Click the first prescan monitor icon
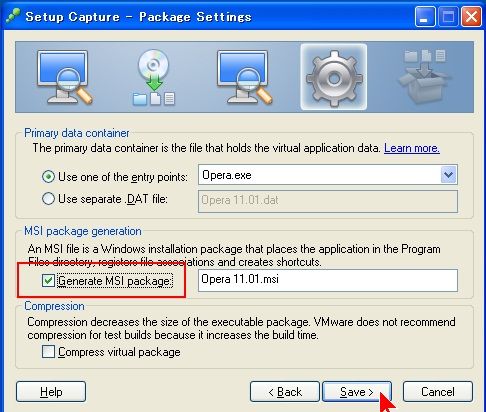 [64, 77]
